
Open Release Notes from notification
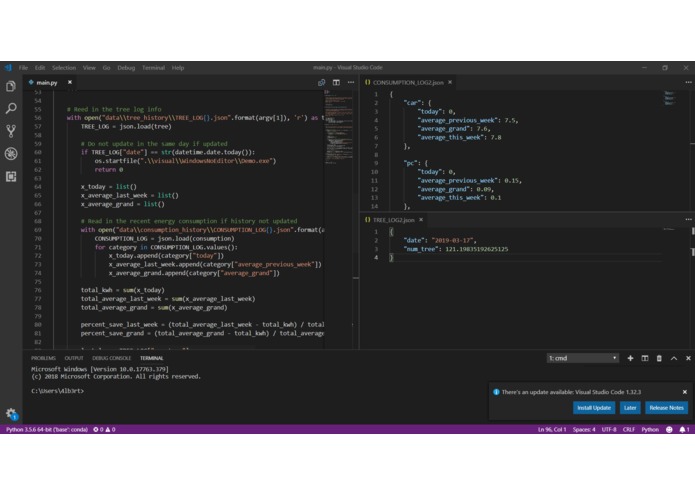[666, 408]
